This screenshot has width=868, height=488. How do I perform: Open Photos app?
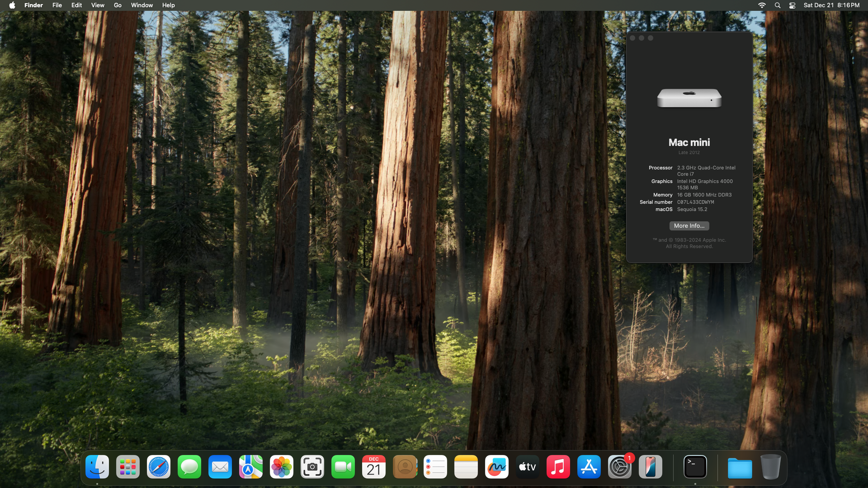click(x=281, y=467)
